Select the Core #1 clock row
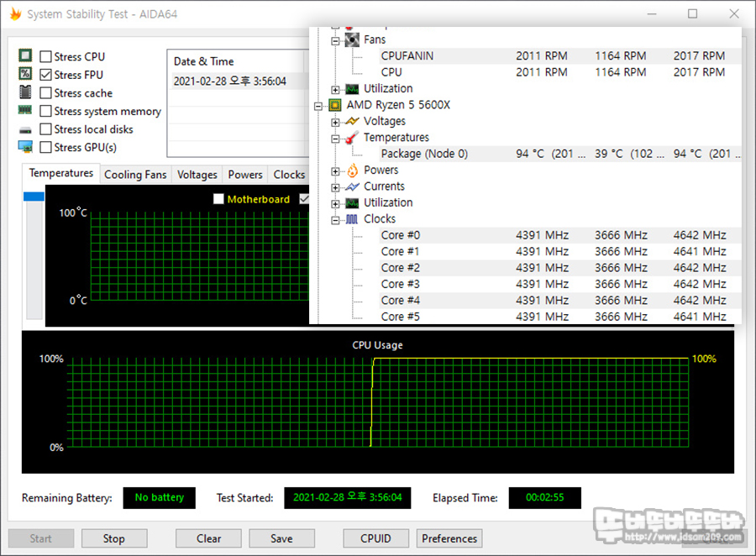756x556 pixels. tap(559, 252)
